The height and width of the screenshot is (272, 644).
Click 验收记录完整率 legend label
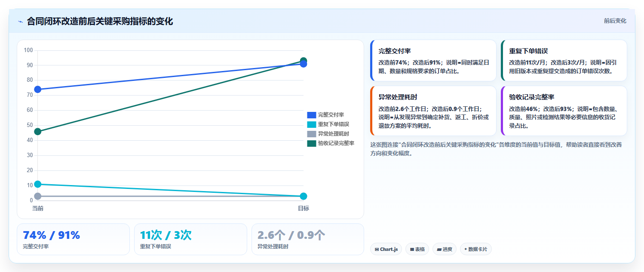pyautogui.click(x=336, y=143)
